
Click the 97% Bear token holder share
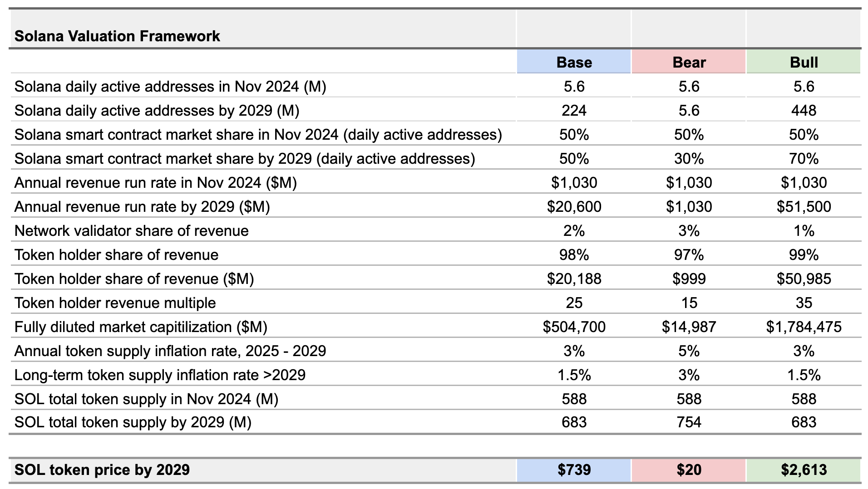pyautogui.click(x=689, y=254)
